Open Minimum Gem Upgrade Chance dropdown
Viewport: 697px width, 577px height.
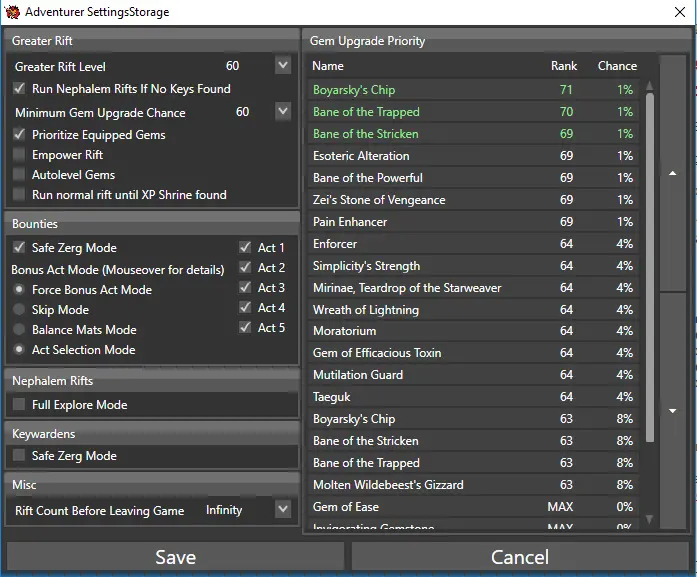[x=283, y=112]
